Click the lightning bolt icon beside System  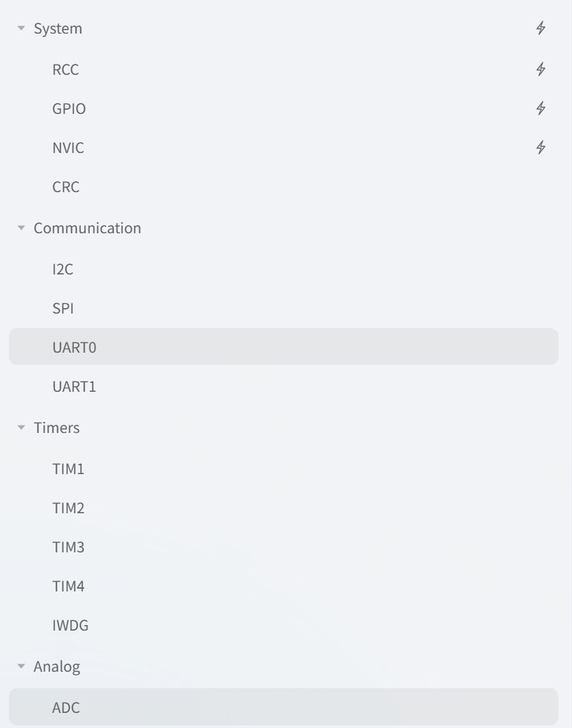tap(541, 29)
